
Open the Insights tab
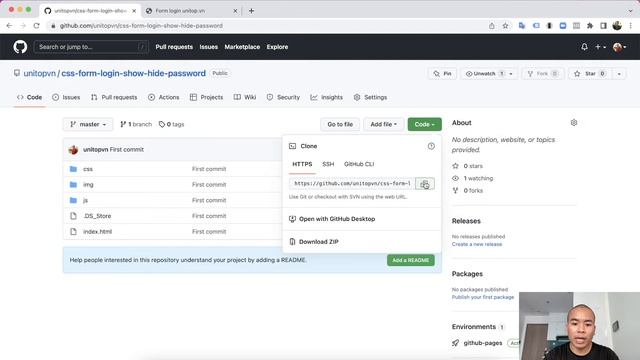(327, 97)
